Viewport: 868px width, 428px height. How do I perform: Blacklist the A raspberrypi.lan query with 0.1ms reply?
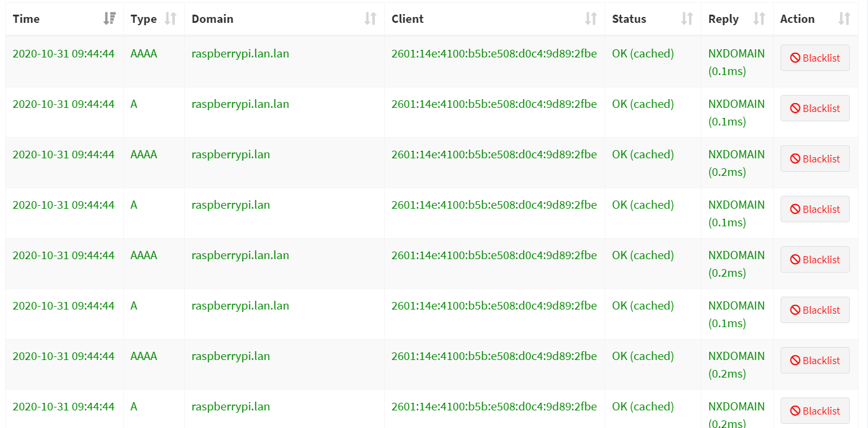point(815,209)
